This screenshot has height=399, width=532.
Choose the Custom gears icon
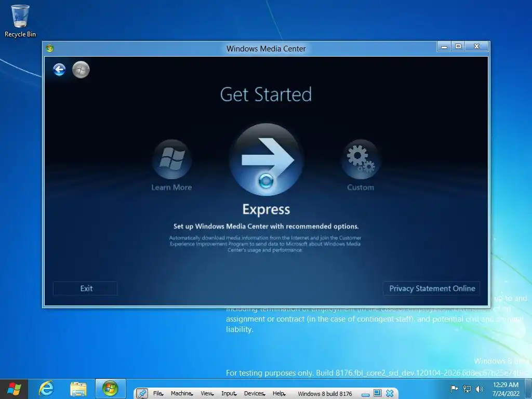[x=361, y=159]
